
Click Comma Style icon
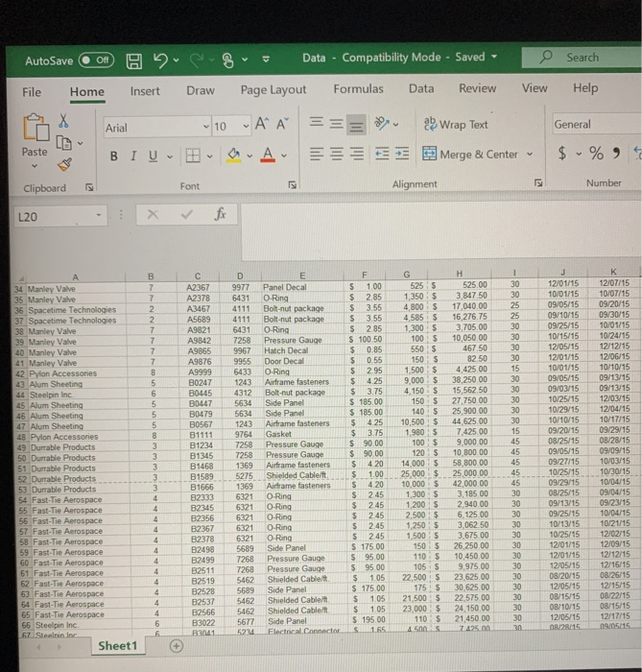click(616, 153)
